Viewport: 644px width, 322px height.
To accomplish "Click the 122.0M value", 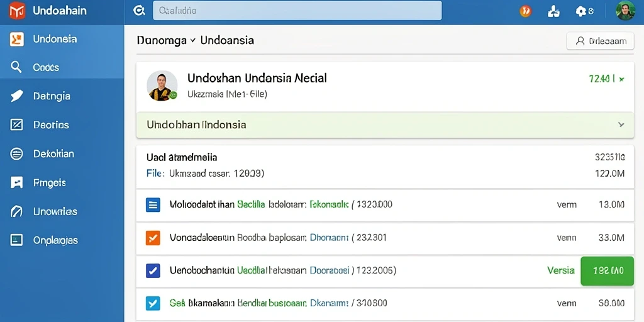I will (610, 174).
